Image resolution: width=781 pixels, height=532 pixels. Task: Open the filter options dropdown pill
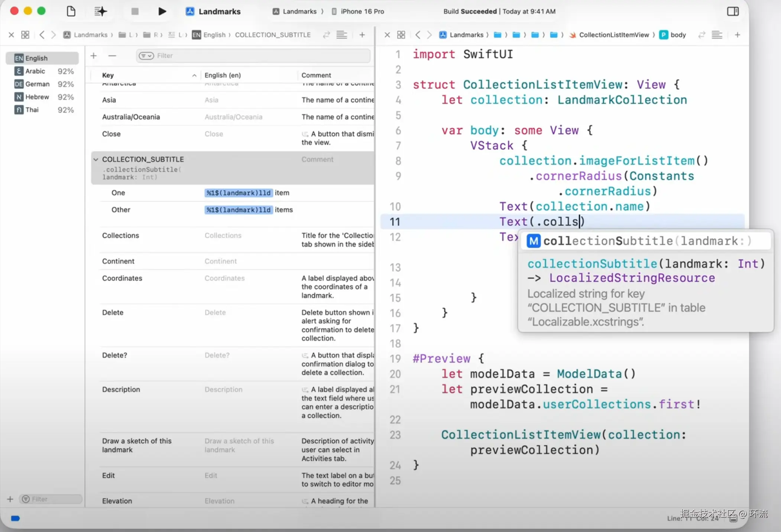tap(146, 56)
